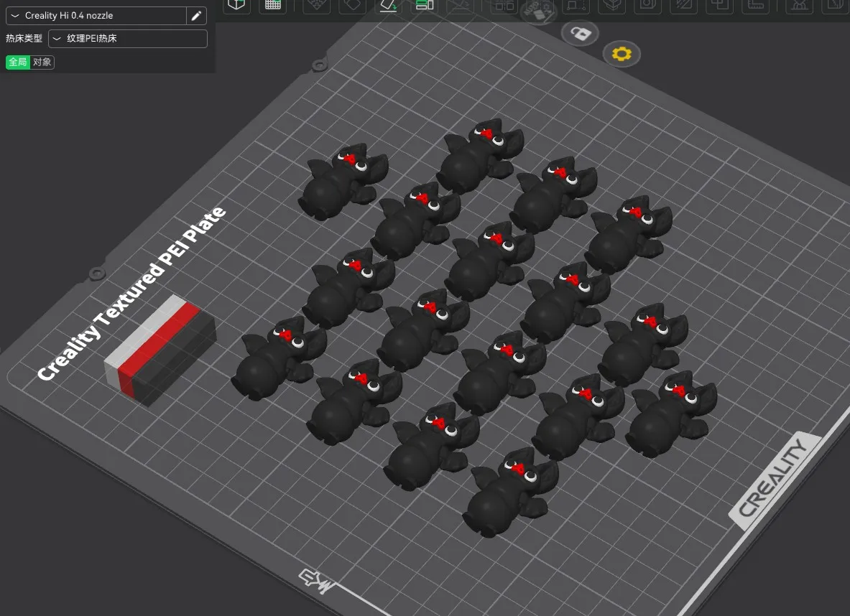
Task: Click the dashed square selection toolbar icon
Action: [576, 5]
